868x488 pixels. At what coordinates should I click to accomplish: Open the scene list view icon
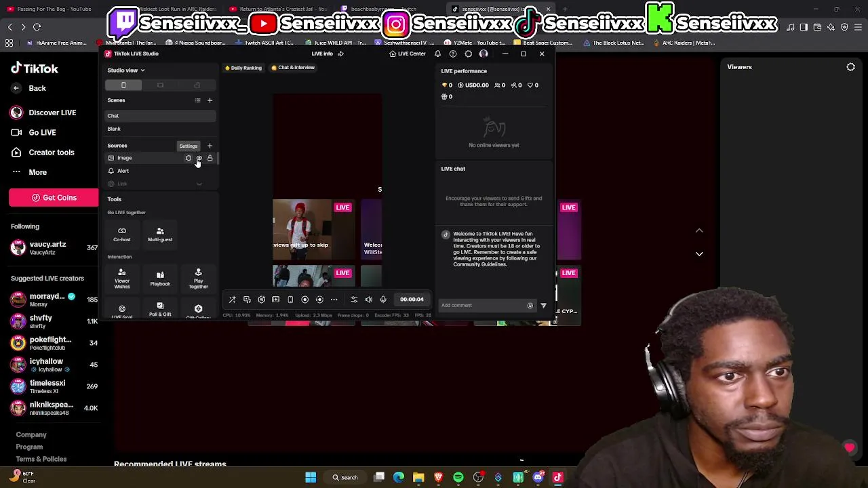point(197,100)
